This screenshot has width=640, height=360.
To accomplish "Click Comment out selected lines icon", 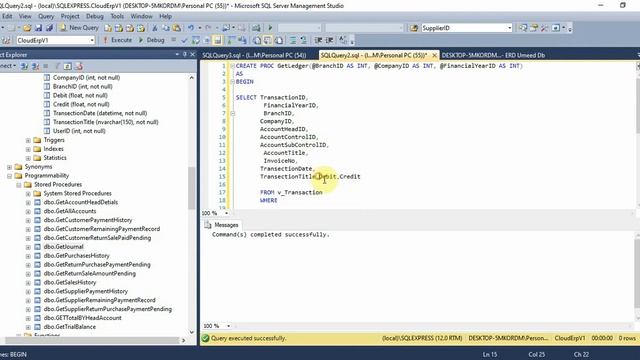I will click(x=293, y=40).
